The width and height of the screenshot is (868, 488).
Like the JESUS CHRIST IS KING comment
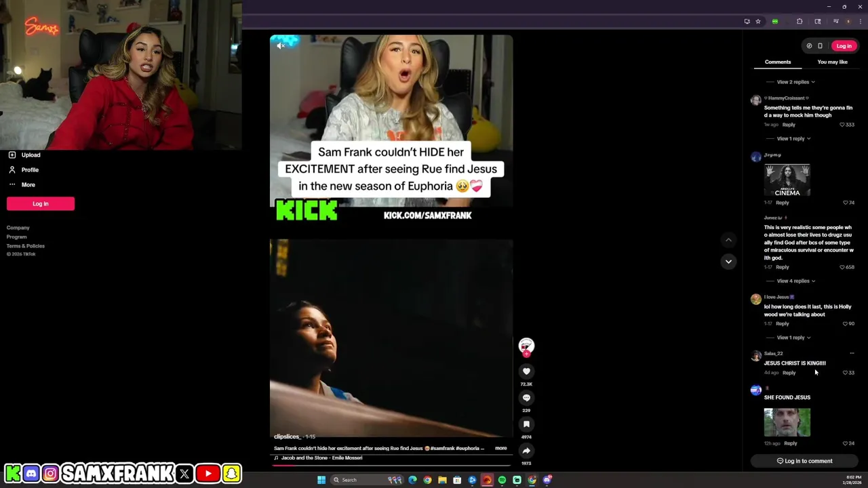[x=845, y=373]
